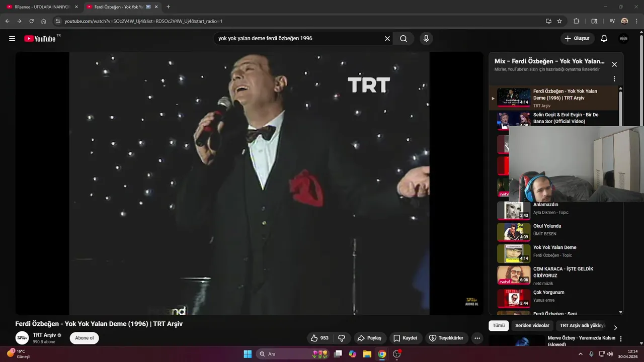Open Chrome extensions puzzle icon
The image size is (644, 362).
(577, 21)
